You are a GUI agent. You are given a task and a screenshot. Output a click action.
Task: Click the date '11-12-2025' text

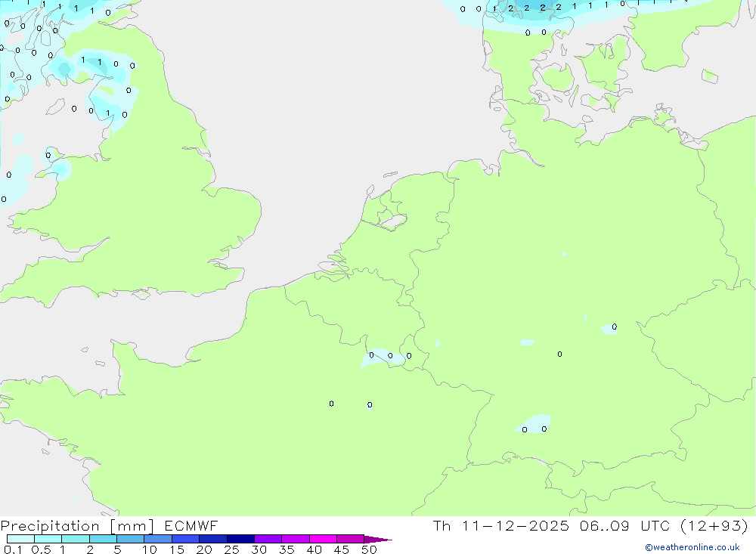tap(516, 525)
